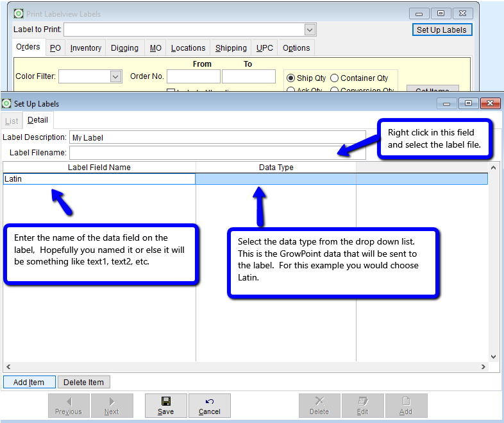
Task: Open the Shipping tab
Action: [x=231, y=48]
